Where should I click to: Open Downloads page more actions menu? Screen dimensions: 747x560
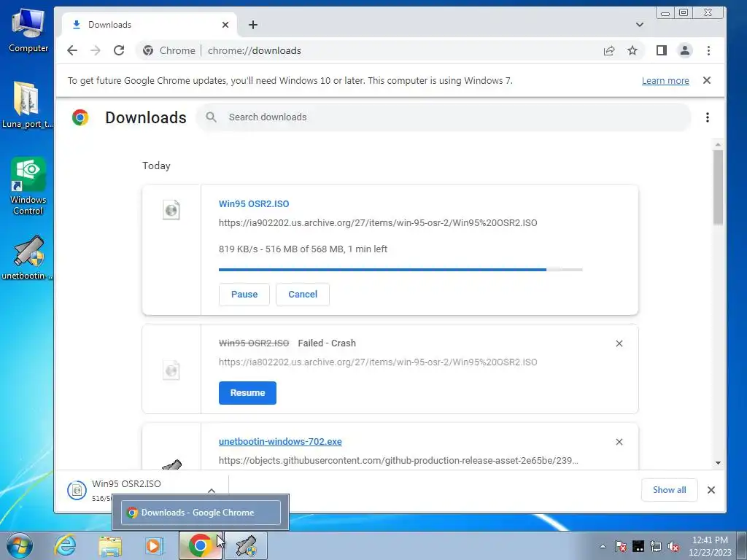coord(708,117)
